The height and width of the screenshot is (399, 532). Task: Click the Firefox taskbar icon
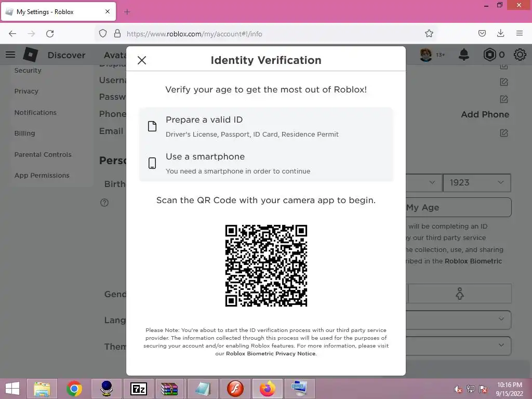point(268,389)
